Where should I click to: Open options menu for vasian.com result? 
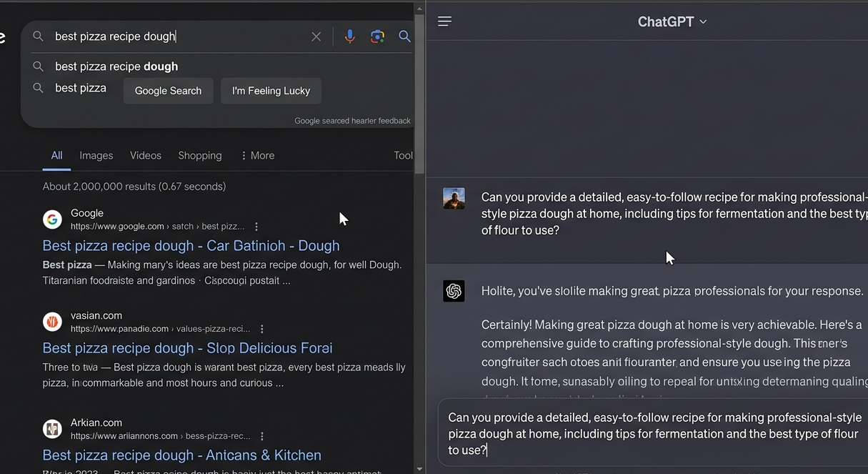[x=262, y=329]
